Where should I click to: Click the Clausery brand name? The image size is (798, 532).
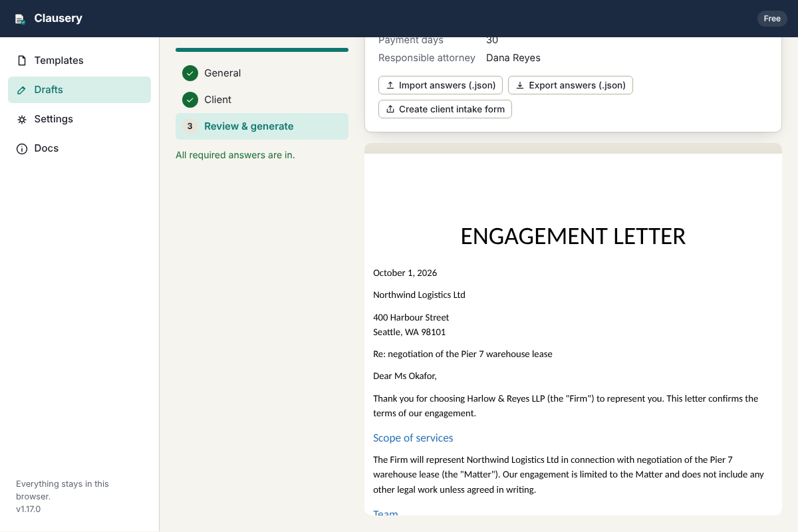tap(59, 19)
